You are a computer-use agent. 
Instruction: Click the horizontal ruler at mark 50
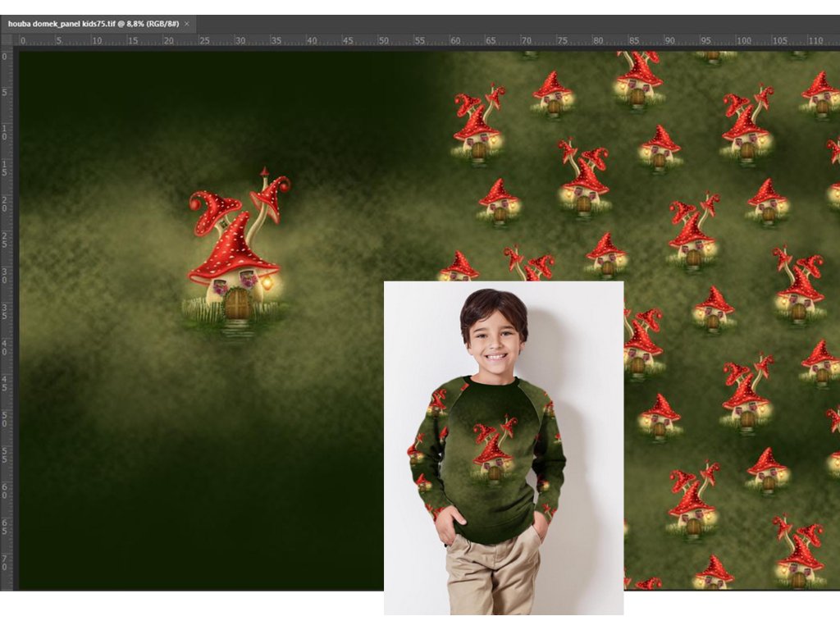click(384, 41)
